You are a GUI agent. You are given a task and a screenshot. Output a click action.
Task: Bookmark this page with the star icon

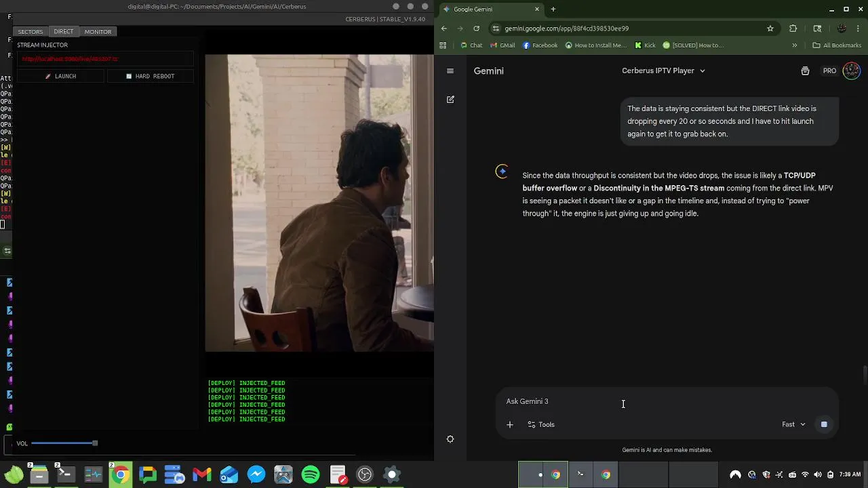click(770, 28)
